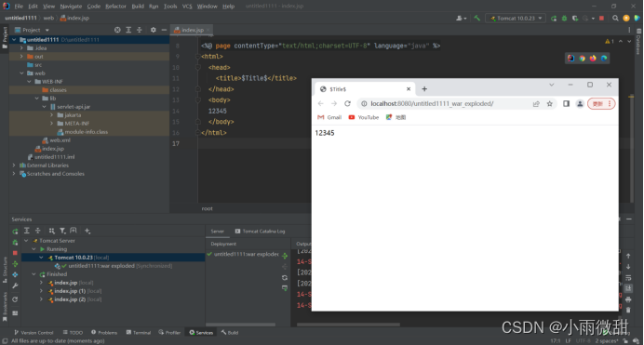Stop Tomcat with the red square in Services
Screen dimensions: 644x345
(x=15, y=253)
